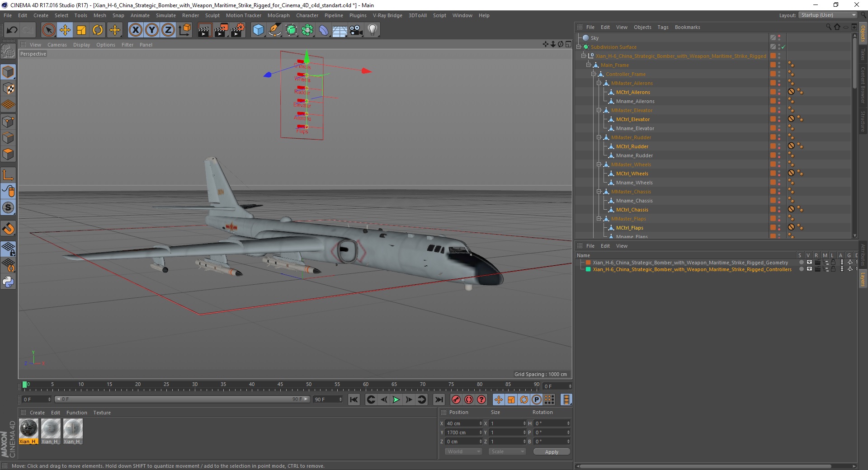The image size is (868, 470).
Task: Toggle Sky object visibility dots
Action: 779,38
